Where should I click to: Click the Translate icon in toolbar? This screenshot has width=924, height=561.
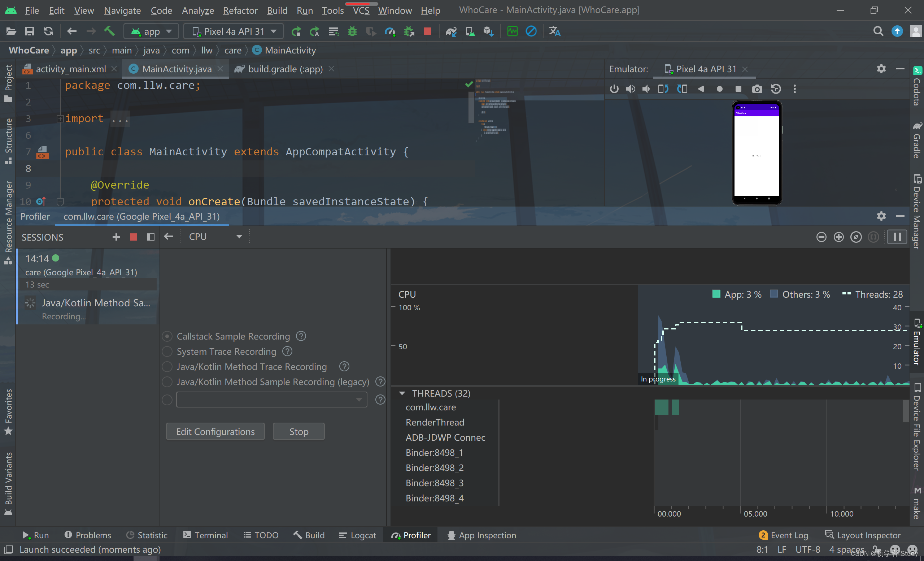point(555,31)
